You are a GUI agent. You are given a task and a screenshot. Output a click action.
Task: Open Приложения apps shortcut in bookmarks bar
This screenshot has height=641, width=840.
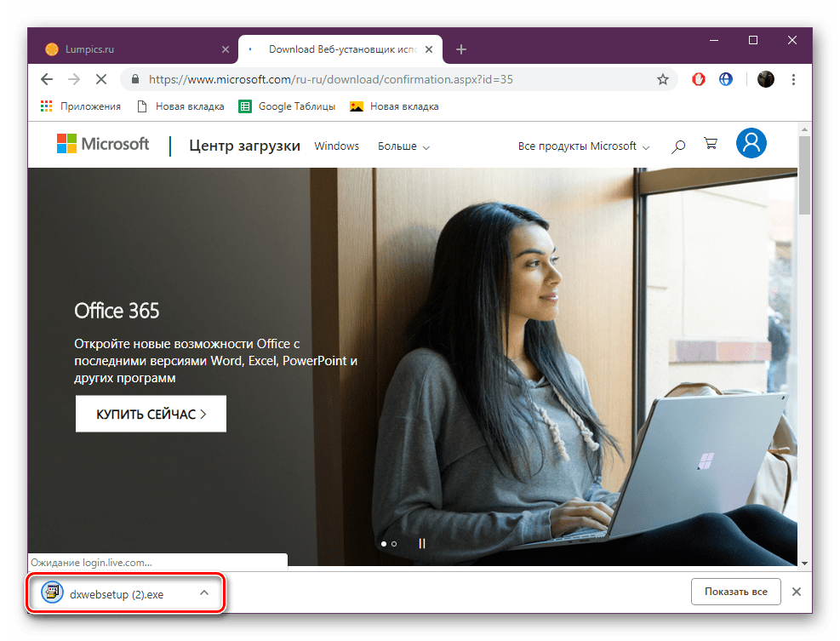click(81, 106)
